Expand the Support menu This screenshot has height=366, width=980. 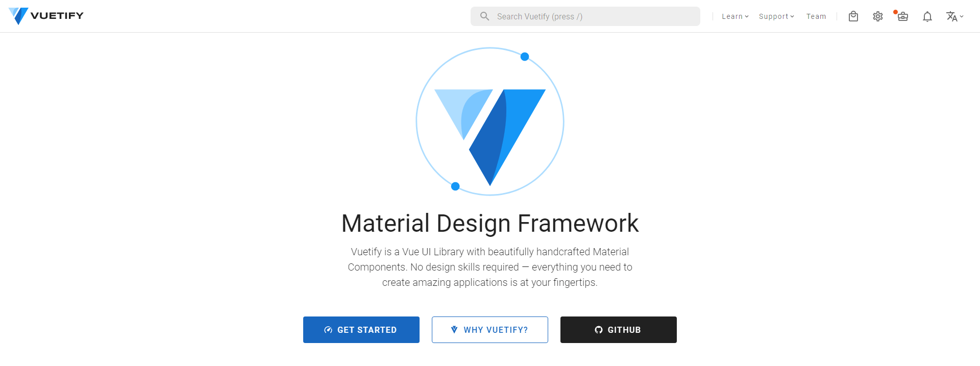(x=776, y=16)
